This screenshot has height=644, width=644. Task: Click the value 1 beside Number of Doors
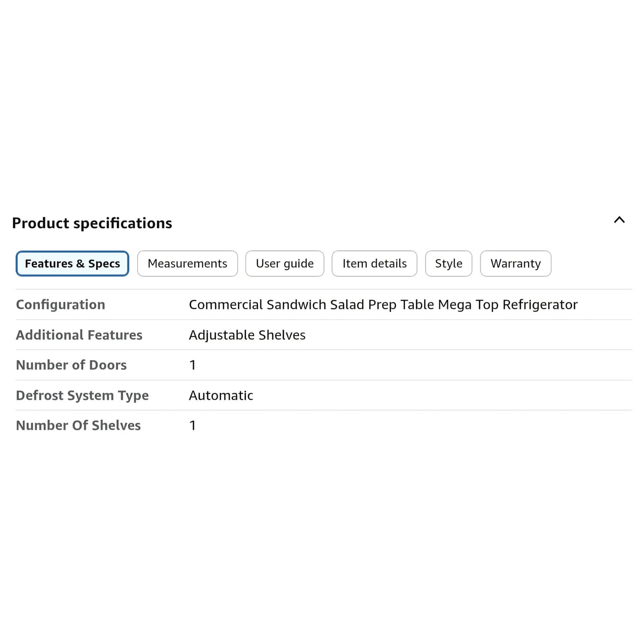tap(193, 365)
